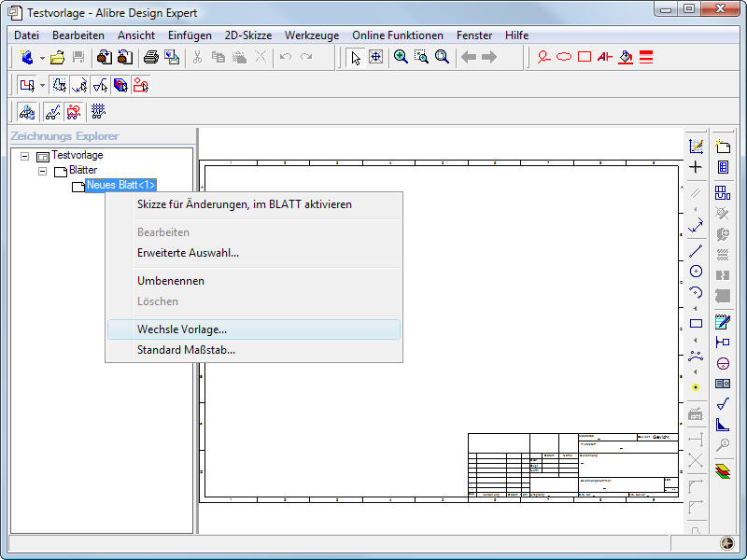This screenshot has width=747, height=560.
Task: Click the new drawing icon in toolbar
Action: 27,57
